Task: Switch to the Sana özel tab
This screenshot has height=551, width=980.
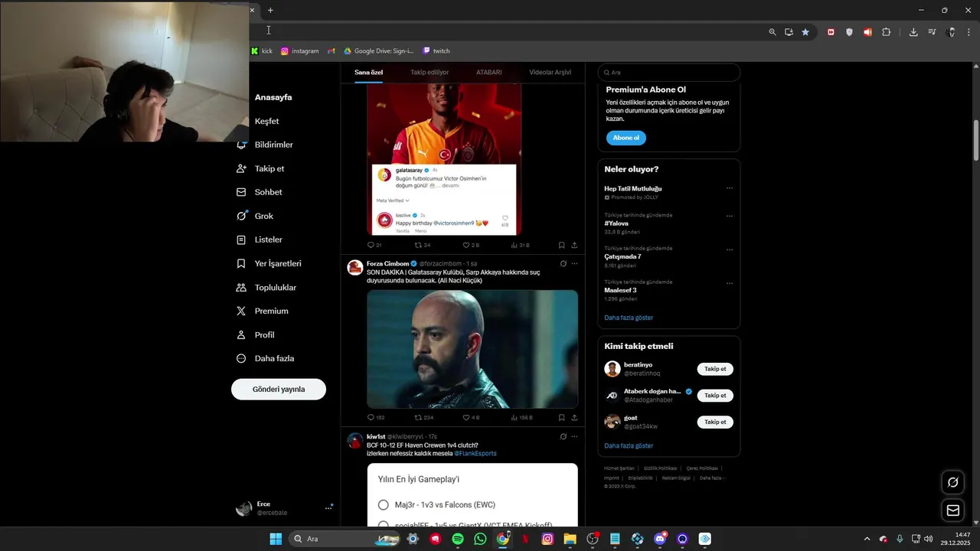Action: tap(368, 72)
